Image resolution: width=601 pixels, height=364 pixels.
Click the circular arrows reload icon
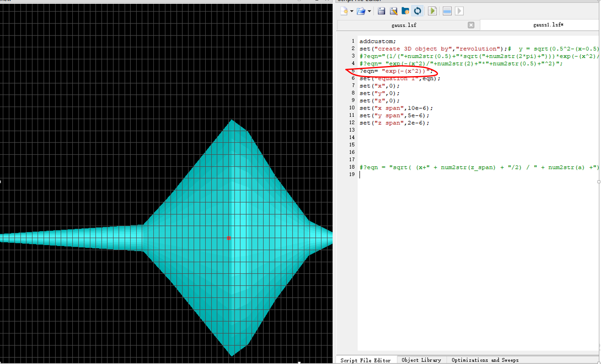pyautogui.click(x=418, y=11)
